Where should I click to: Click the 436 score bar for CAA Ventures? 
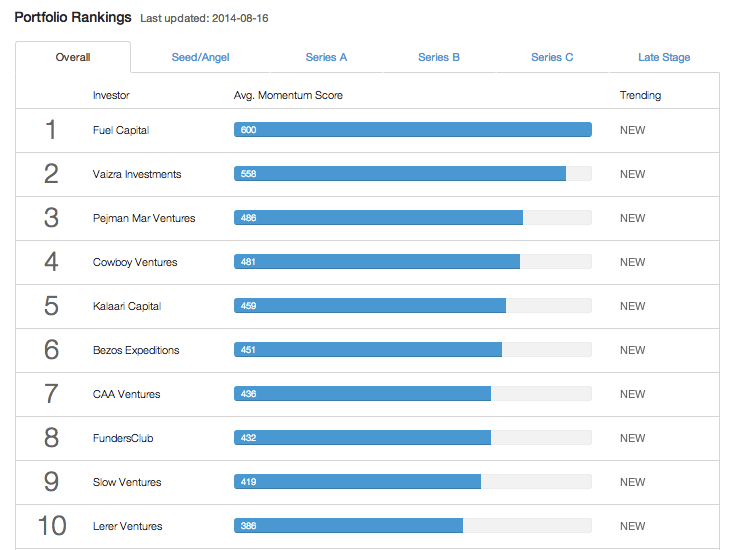coord(363,393)
